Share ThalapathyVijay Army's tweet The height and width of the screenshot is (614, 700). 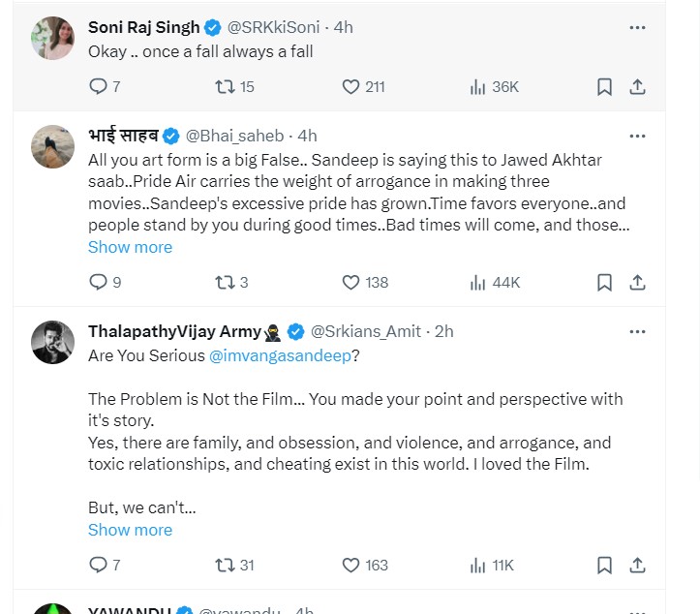tap(637, 565)
